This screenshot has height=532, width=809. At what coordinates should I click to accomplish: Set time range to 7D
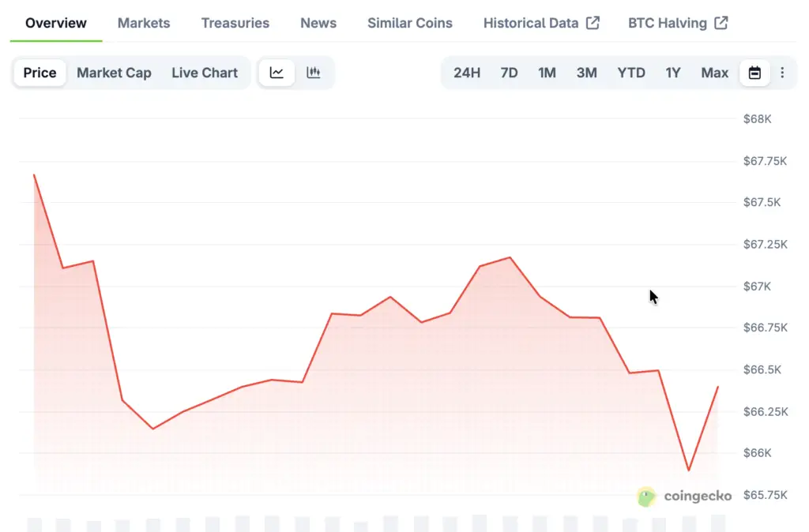click(509, 73)
